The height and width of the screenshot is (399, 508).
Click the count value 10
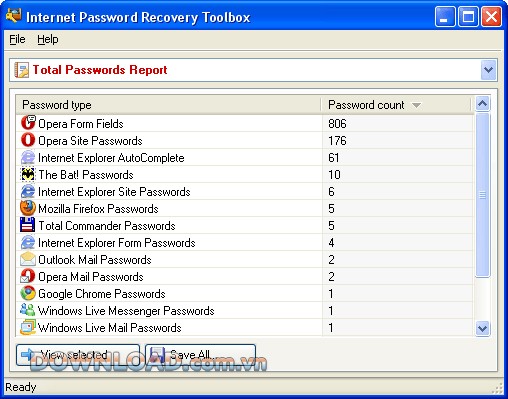[x=334, y=175]
